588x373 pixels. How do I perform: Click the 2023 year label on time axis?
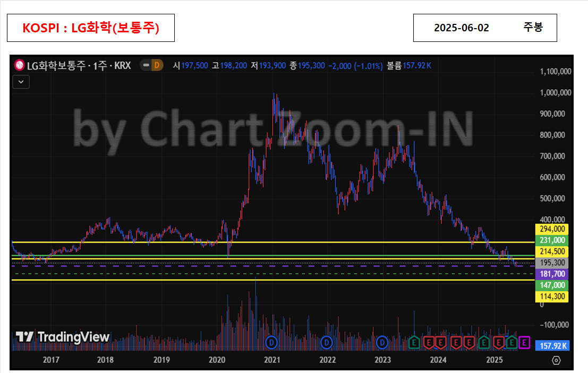(x=382, y=360)
